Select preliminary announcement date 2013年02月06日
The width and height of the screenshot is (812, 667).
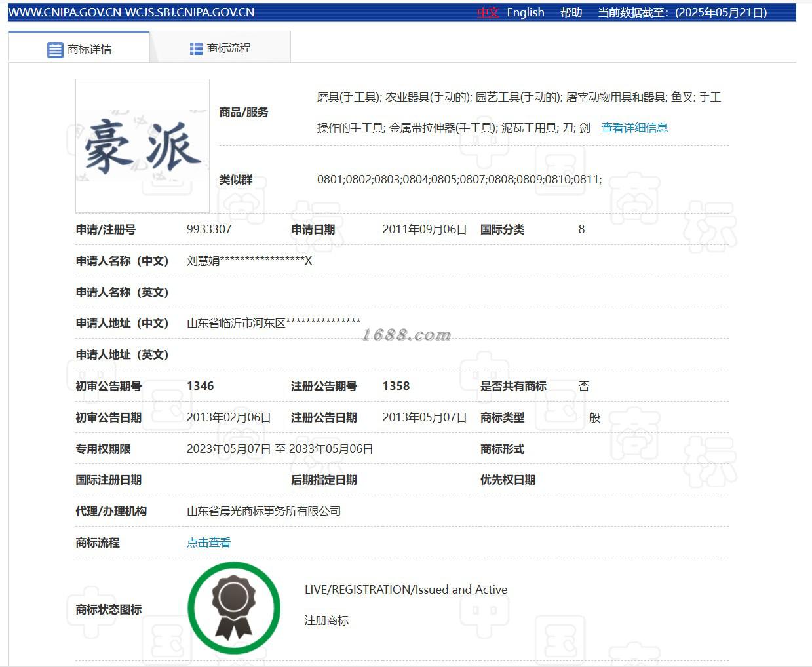229,417
